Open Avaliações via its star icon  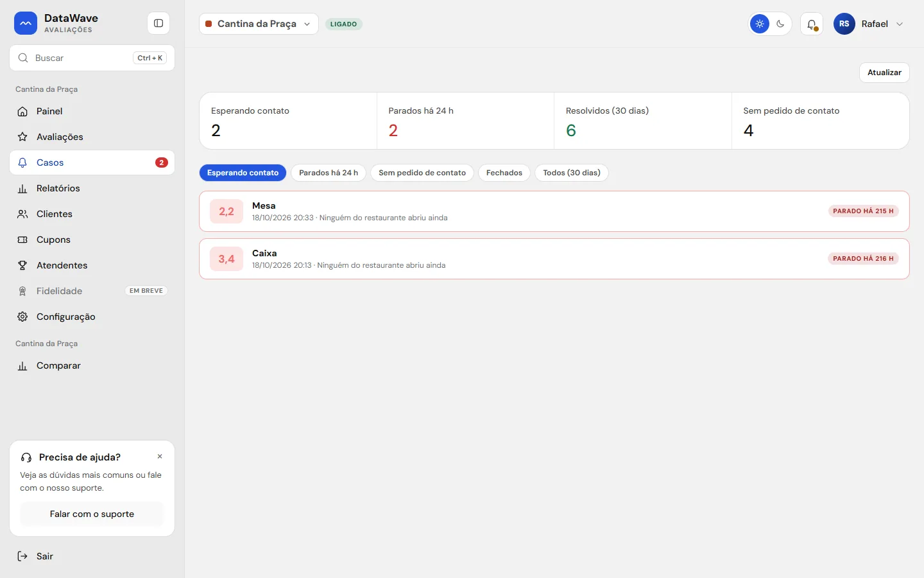pos(22,137)
